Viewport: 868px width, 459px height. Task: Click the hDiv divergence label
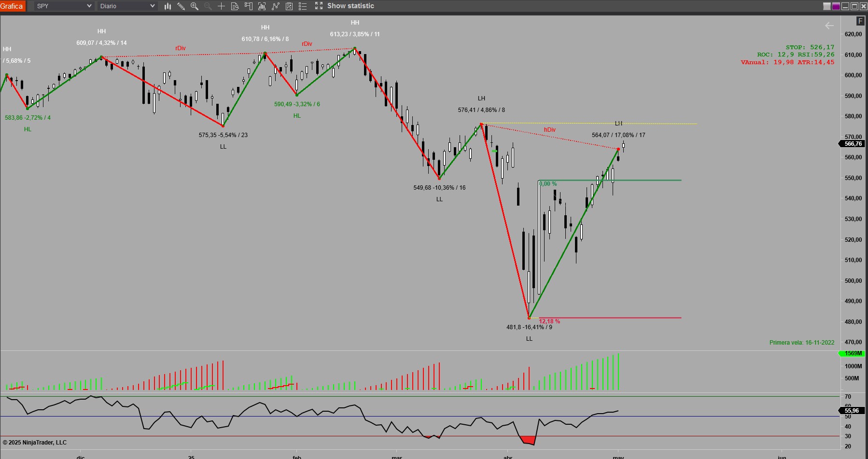(549, 130)
